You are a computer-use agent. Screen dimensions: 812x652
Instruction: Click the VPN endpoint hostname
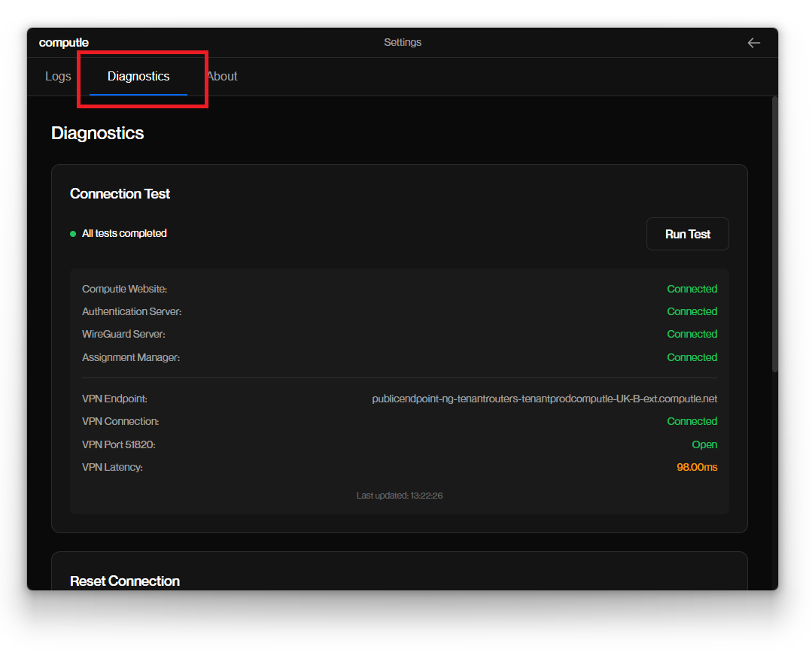click(544, 399)
